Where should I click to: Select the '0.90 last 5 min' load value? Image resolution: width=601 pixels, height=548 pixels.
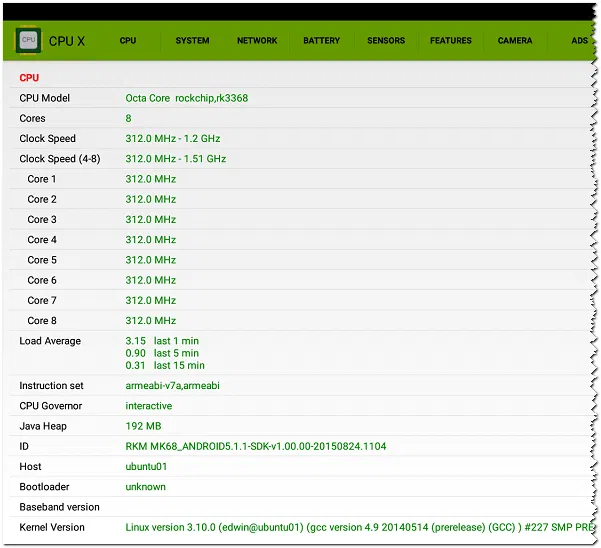(162, 353)
